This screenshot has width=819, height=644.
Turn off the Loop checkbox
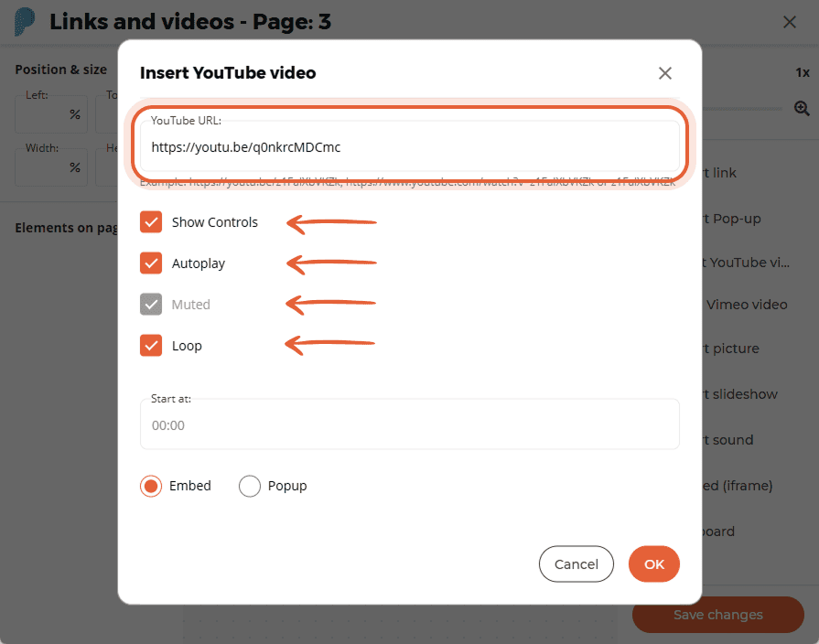click(151, 345)
